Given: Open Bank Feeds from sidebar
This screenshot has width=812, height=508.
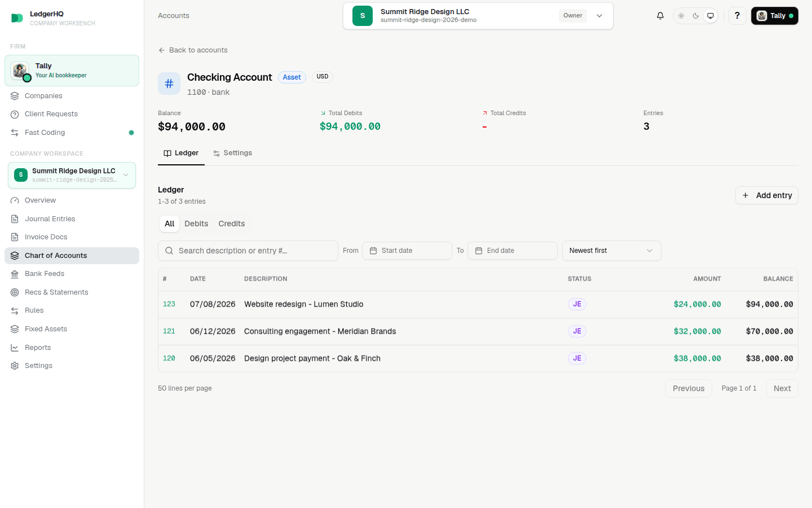Looking at the screenshot, I should click(x=72, y=274).
